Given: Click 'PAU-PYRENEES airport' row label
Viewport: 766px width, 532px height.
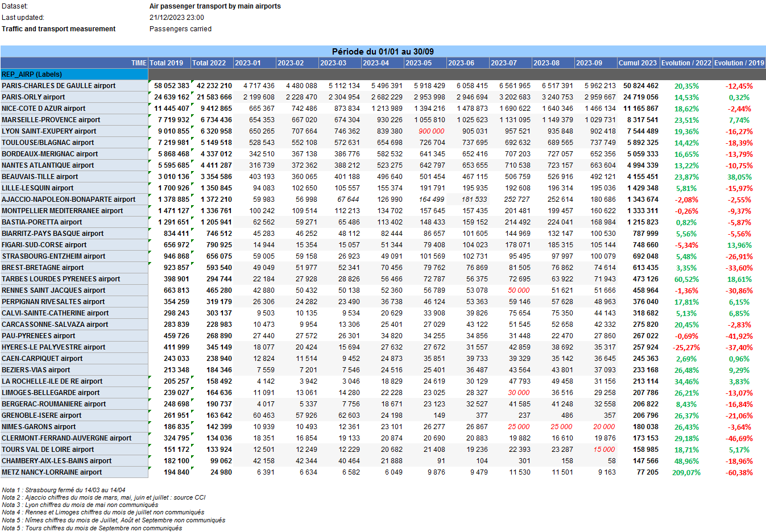Looking at the screenshot, I should (x=74, y=336).
